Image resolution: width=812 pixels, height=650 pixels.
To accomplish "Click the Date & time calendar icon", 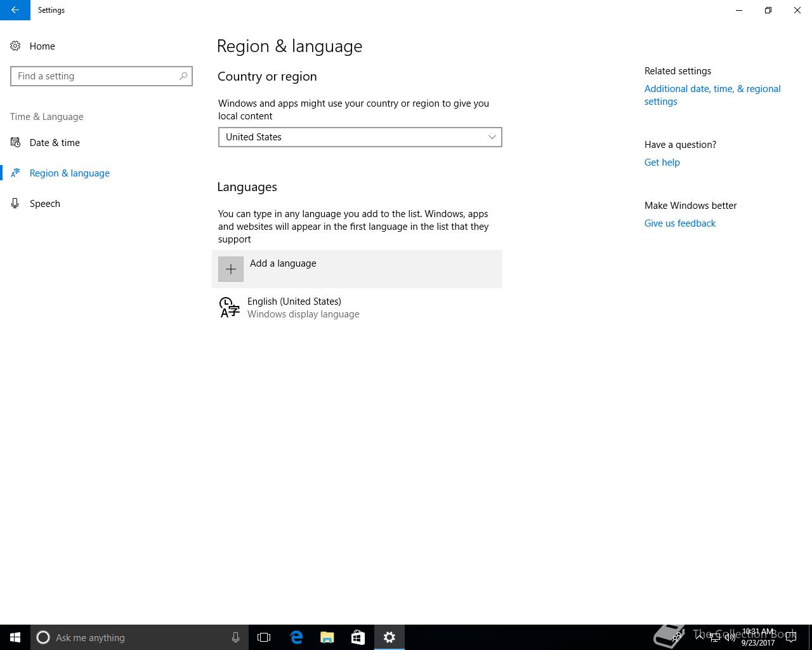I will (15, 143).
